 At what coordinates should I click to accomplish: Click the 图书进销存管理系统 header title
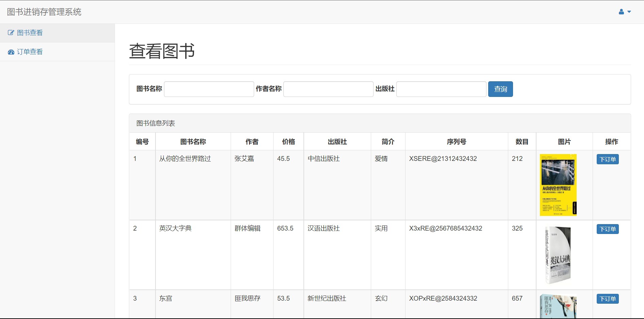(x=44, y=12)
